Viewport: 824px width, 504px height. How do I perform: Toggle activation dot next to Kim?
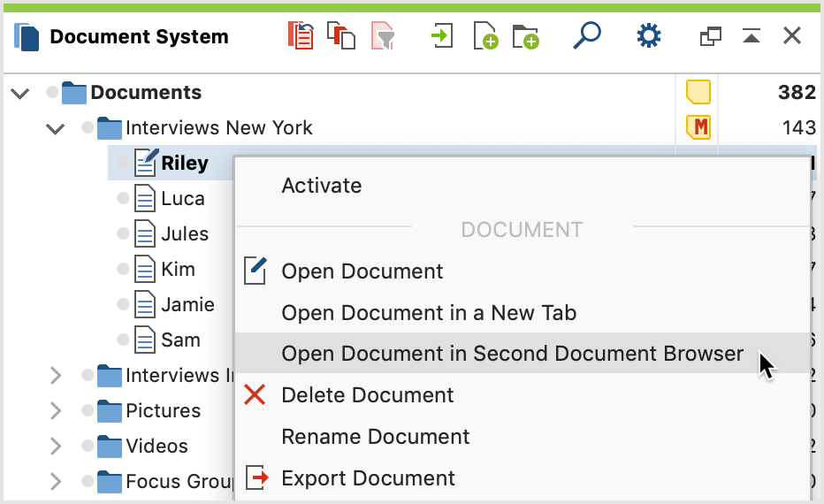pyautogui.click(x=123, y=269)
